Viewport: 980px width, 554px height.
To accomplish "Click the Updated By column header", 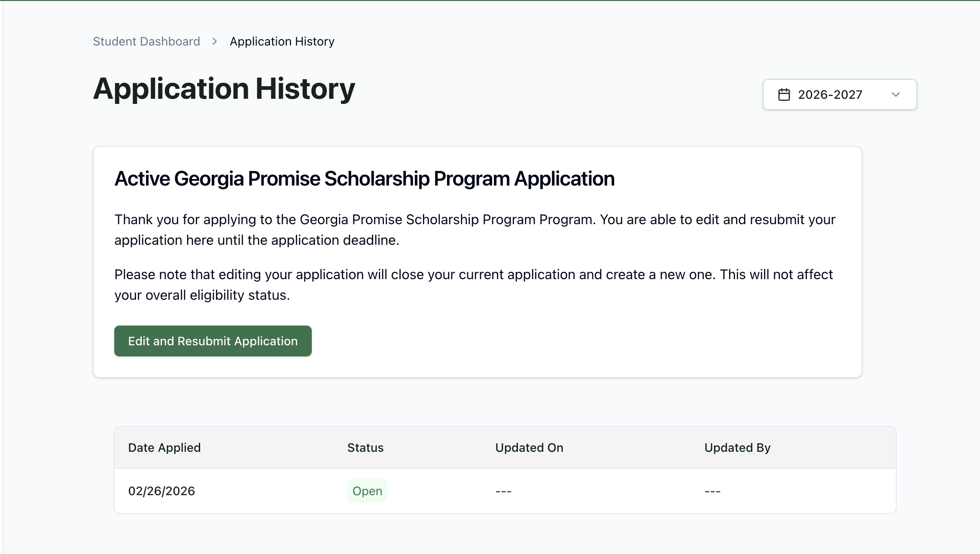I will tap(737, 447).
